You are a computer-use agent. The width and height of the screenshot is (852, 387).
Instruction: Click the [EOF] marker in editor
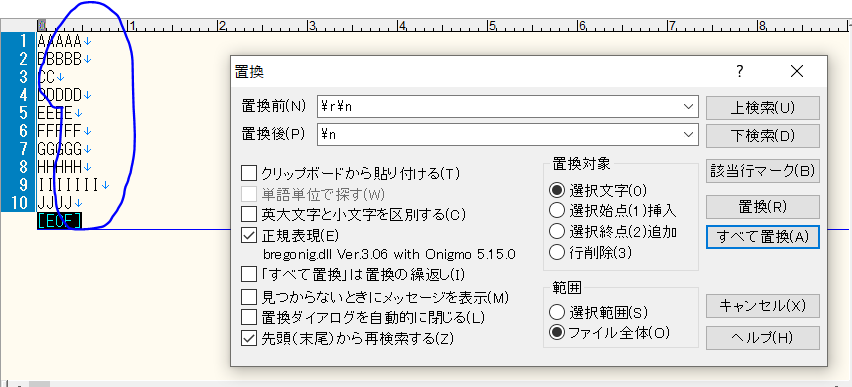coord(60,221)
